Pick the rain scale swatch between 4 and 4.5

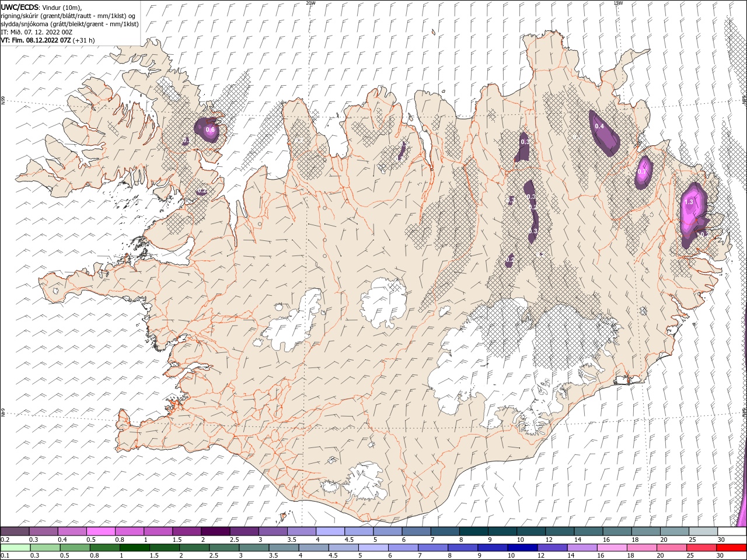pyautogui.click(x=313, y=548)
